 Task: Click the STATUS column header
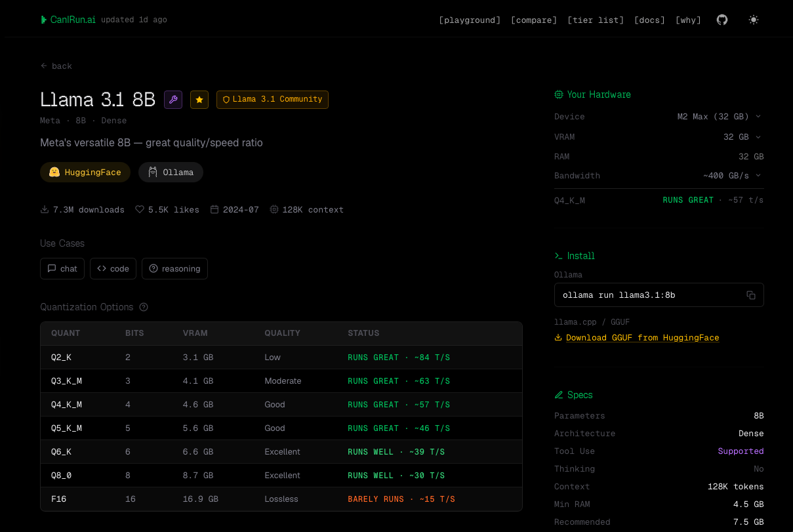tap(363, 333)
